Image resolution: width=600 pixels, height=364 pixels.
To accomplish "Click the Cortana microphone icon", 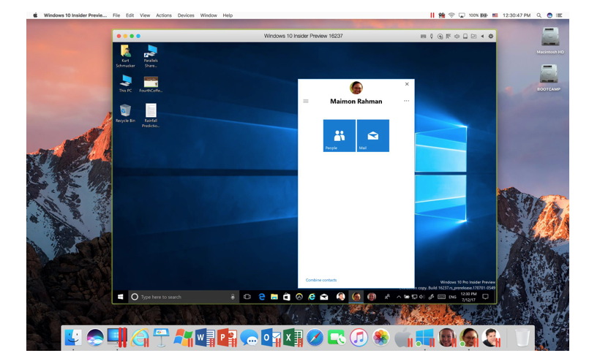I will pos(233,297).
